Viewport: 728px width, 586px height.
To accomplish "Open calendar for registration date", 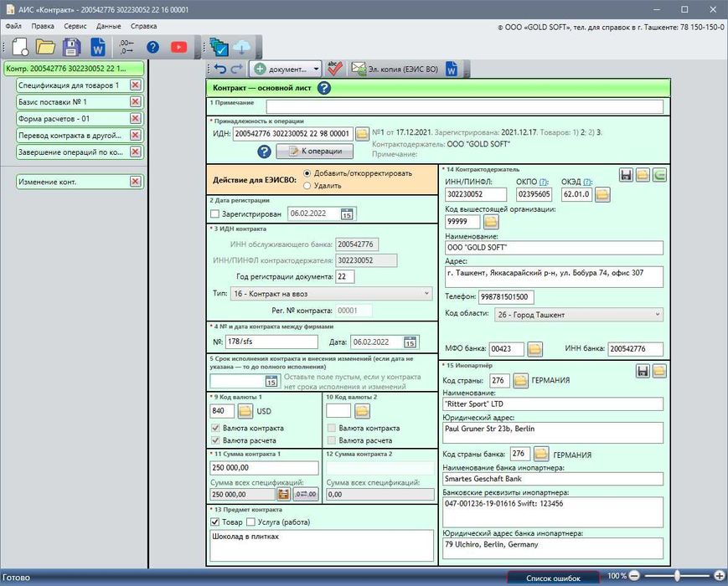I will 347,214.
